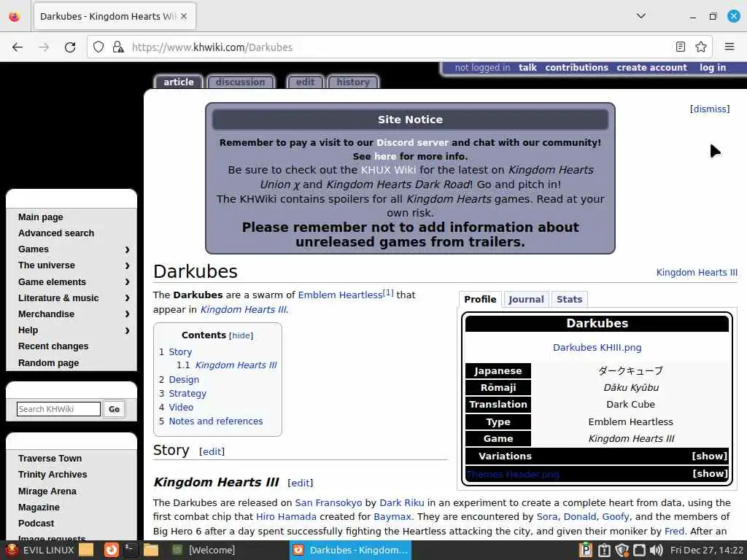
Task: Open Advanced search in sidebar
Action: (x=56, y=233)
